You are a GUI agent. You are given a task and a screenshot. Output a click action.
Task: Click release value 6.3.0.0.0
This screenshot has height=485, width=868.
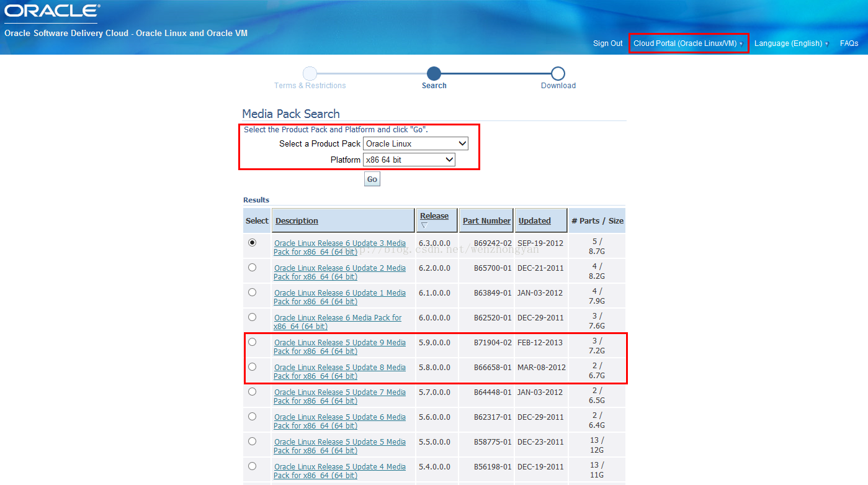(435, 243)
